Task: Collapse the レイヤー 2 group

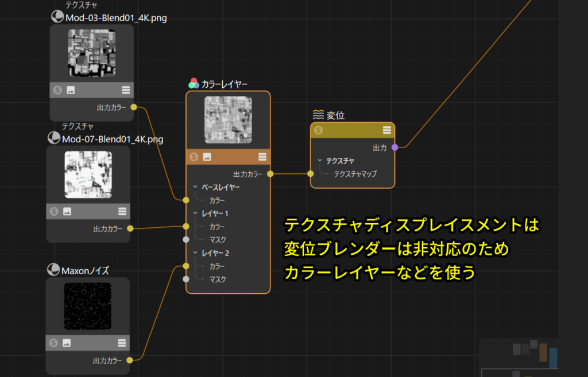Action: click(195, 253)
